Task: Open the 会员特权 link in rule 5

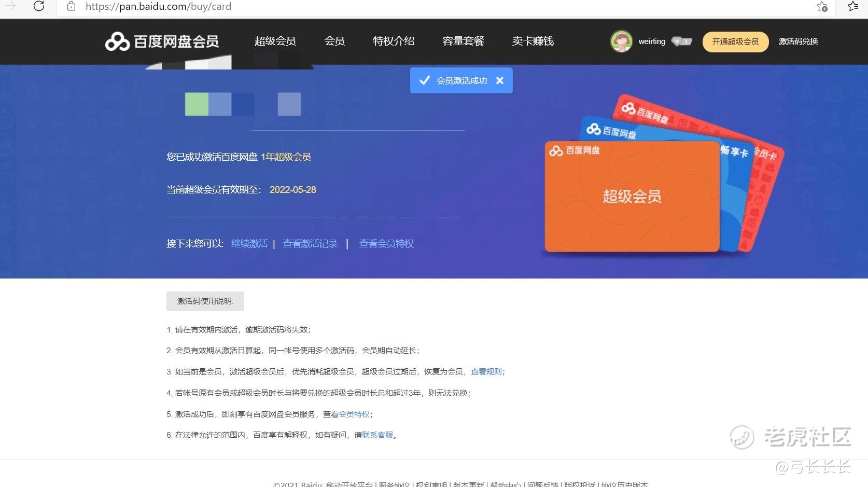Action: click(x=354, y=414)
